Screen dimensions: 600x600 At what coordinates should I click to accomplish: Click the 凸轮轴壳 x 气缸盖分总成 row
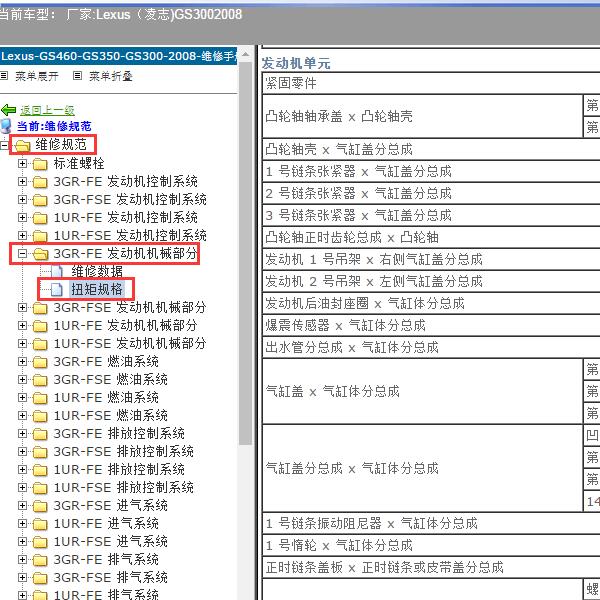click(x=431, y=149)
